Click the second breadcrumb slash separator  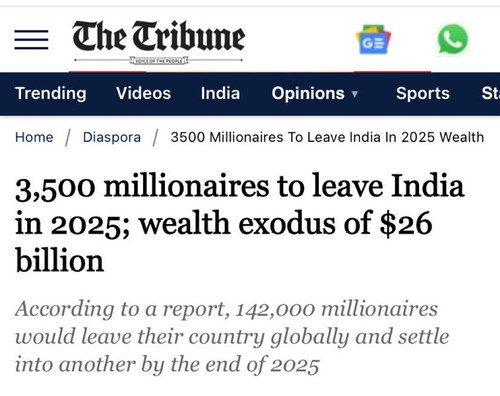coord(155,138)
